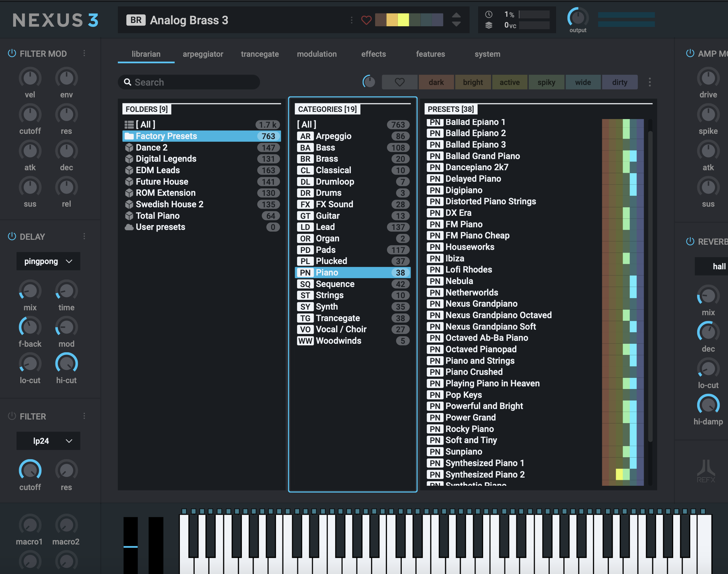Click the Filter Mod env knob

66,78
